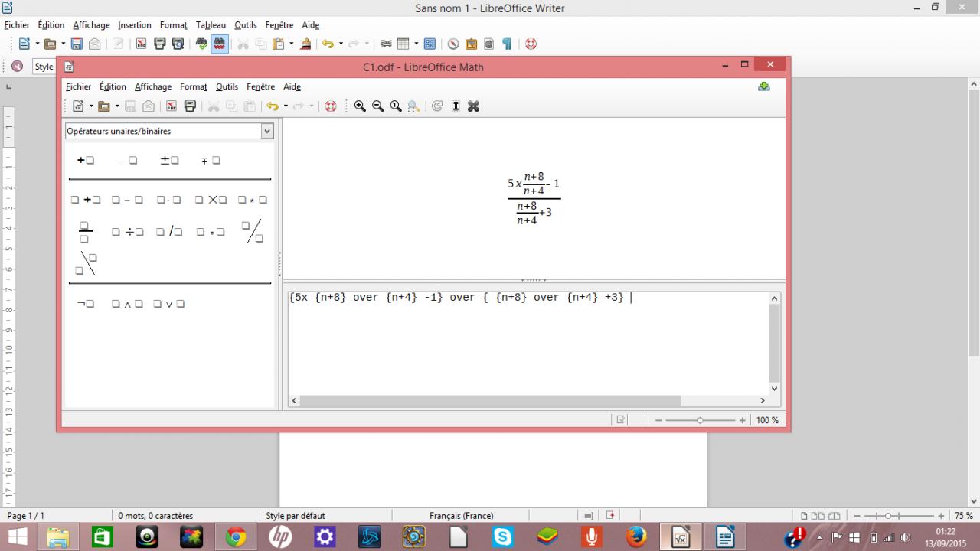
Task: Insert the asterisk multiplication operator
Action: pos(252,200)
